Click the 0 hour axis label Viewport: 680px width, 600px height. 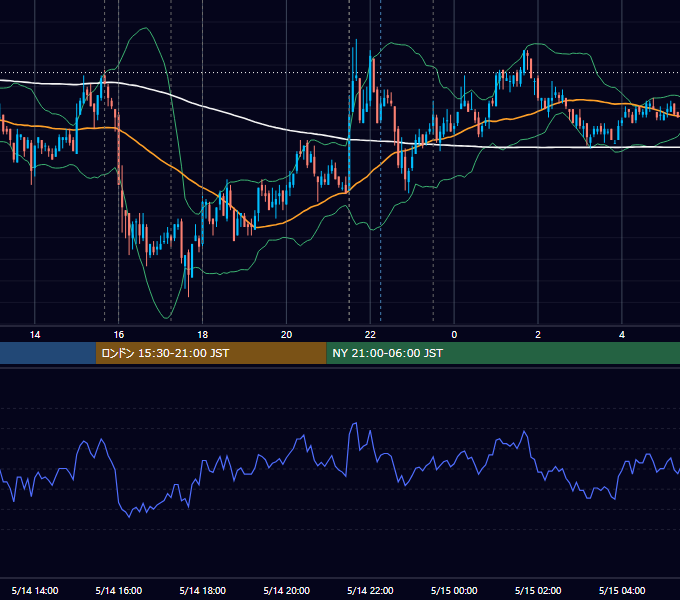tap(454, 335)
